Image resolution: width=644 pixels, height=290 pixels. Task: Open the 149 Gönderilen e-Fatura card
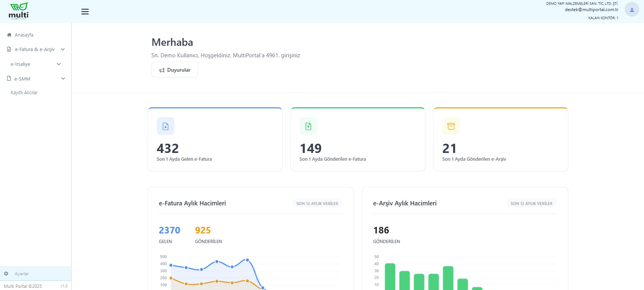(358, 139)
